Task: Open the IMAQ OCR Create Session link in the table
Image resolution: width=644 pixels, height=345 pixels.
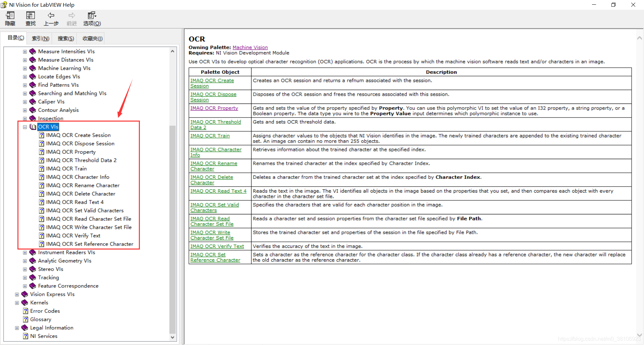Action: tap(212, 83)
